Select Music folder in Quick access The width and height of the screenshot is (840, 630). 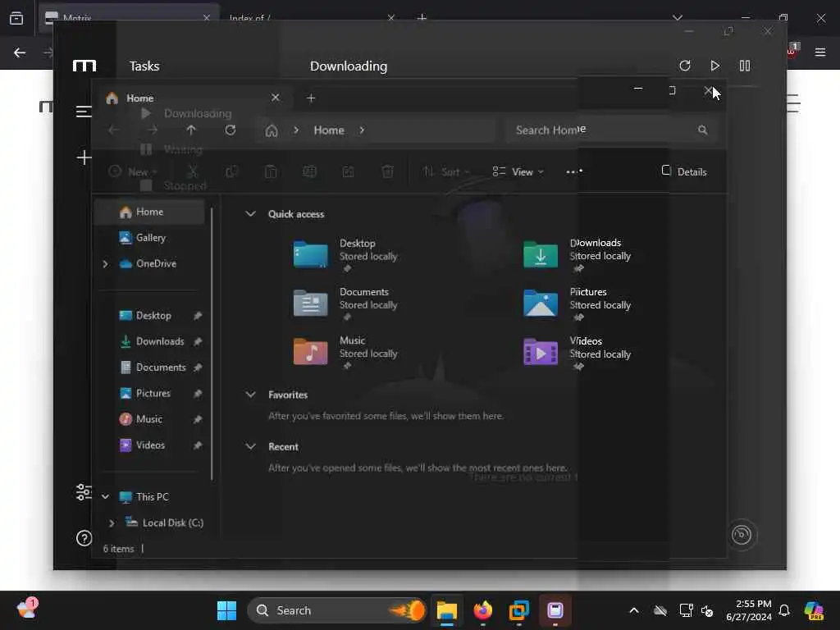tap(345, 353)
